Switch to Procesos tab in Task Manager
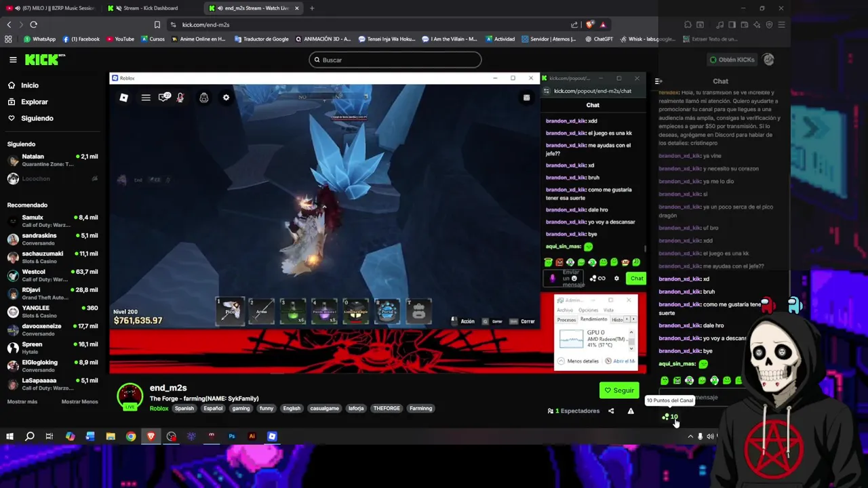 (566, 319)
